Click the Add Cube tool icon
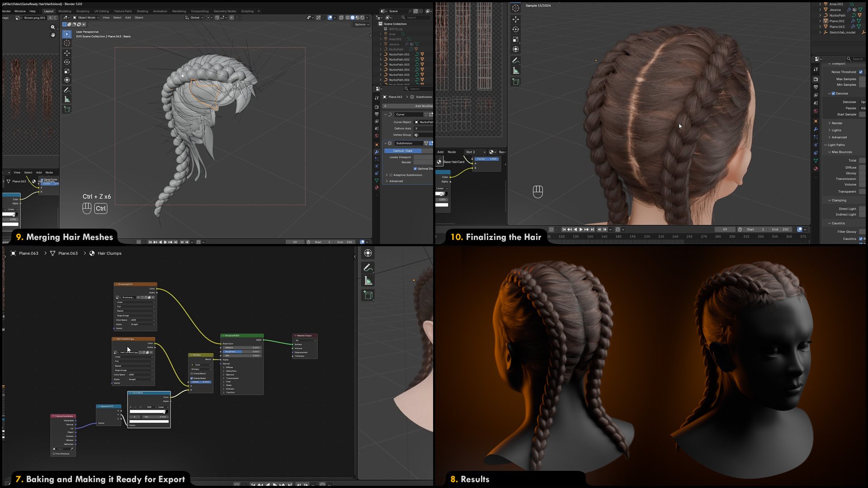 pyautogui.click(x=67, y=109)
